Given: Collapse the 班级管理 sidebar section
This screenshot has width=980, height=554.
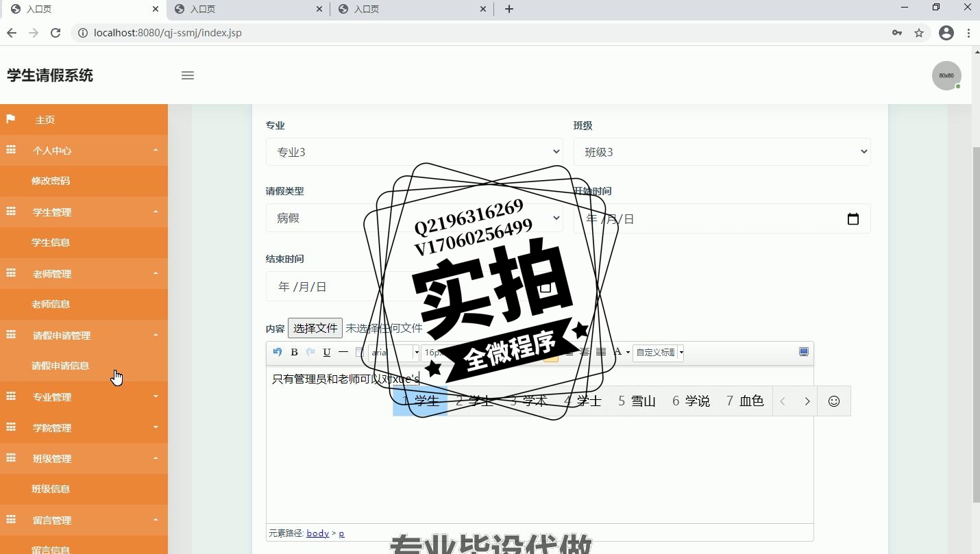Looking at the screenshot, I should (84, 459).
